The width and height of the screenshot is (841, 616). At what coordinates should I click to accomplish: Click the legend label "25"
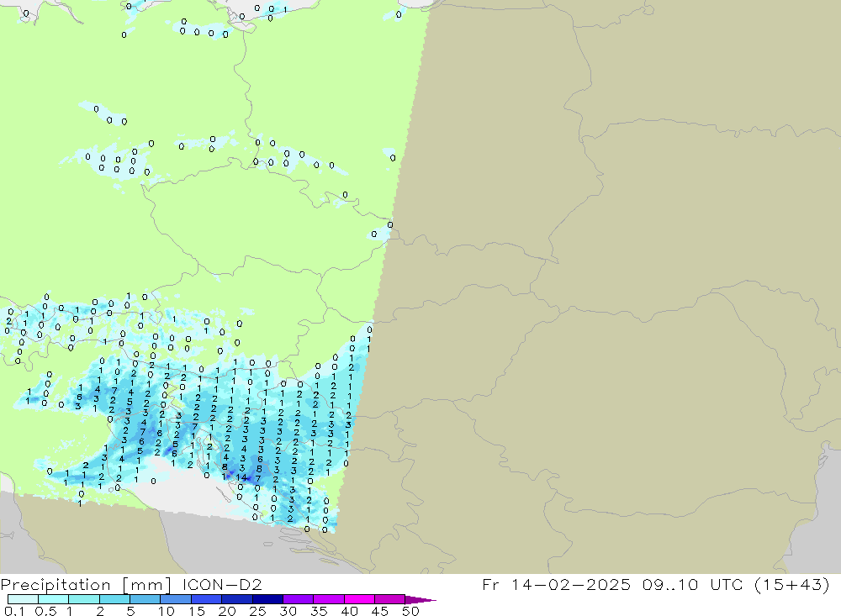tap(257, 611)
